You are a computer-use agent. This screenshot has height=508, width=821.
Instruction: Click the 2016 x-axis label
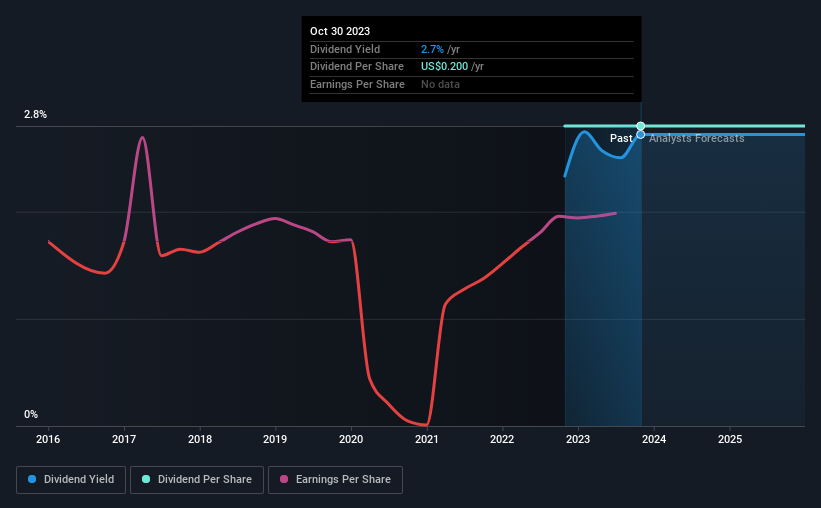coord(48,439)
